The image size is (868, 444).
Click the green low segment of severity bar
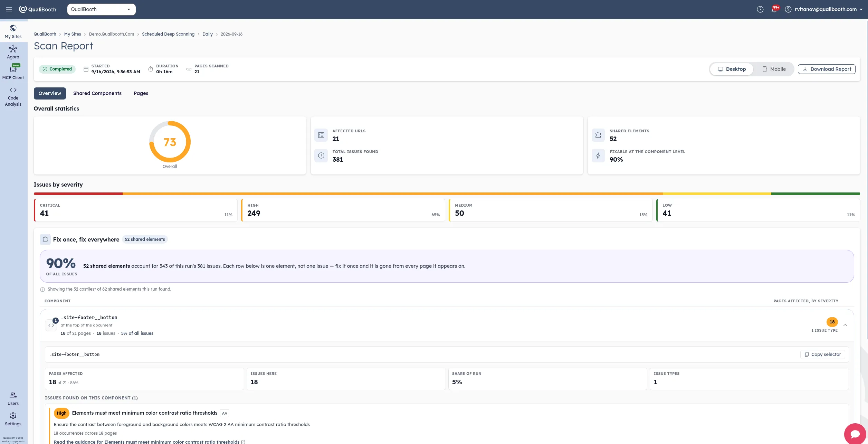(815, 194)
